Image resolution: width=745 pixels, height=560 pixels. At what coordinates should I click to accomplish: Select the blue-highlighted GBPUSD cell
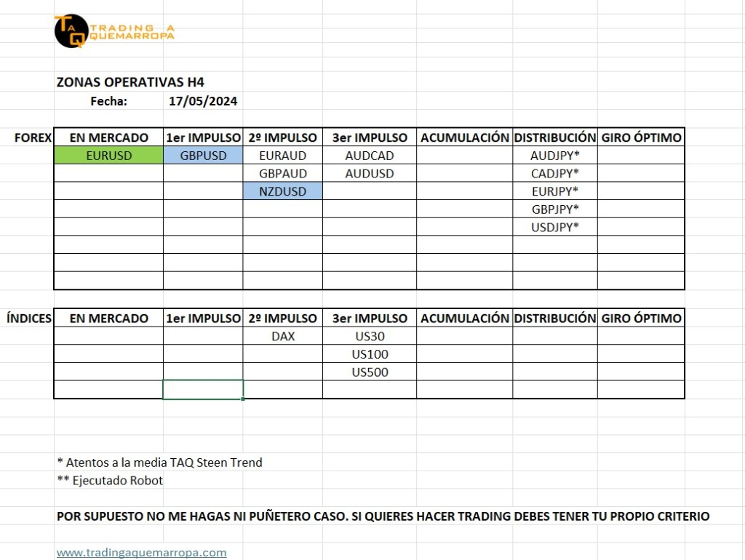203,155
